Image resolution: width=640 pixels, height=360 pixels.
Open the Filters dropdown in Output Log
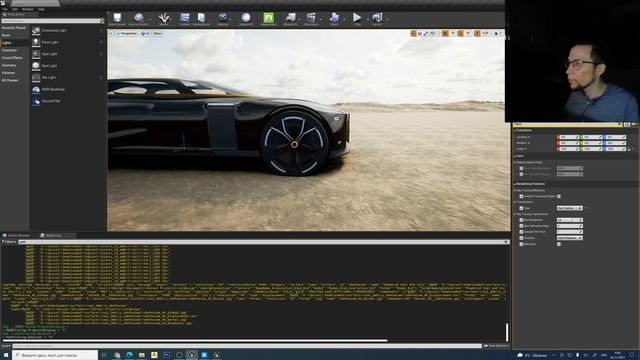point(9,242)
